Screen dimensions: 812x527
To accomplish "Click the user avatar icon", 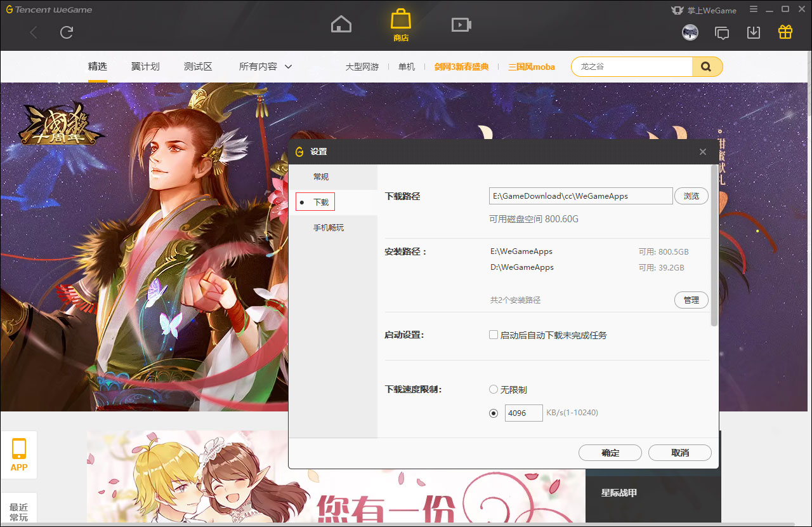I will pos(690,32).
